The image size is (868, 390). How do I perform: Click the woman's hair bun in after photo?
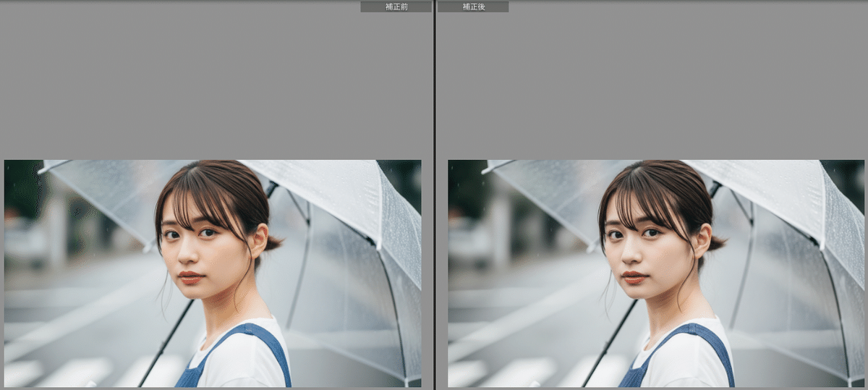716,243
